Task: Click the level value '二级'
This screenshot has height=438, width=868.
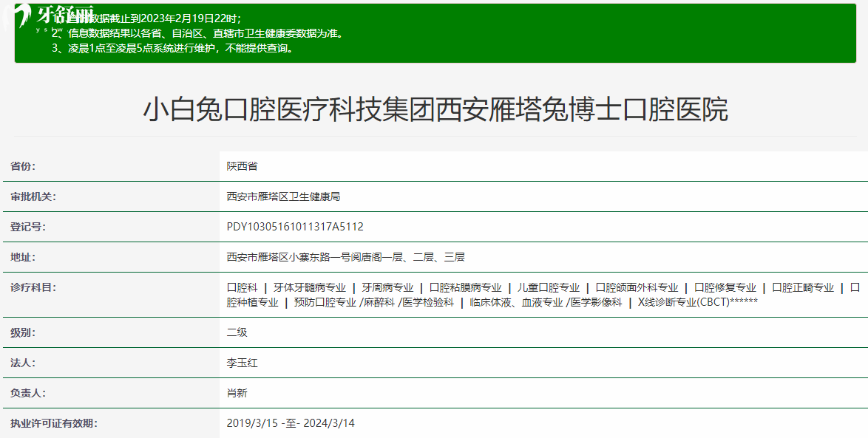Action: 237,333
